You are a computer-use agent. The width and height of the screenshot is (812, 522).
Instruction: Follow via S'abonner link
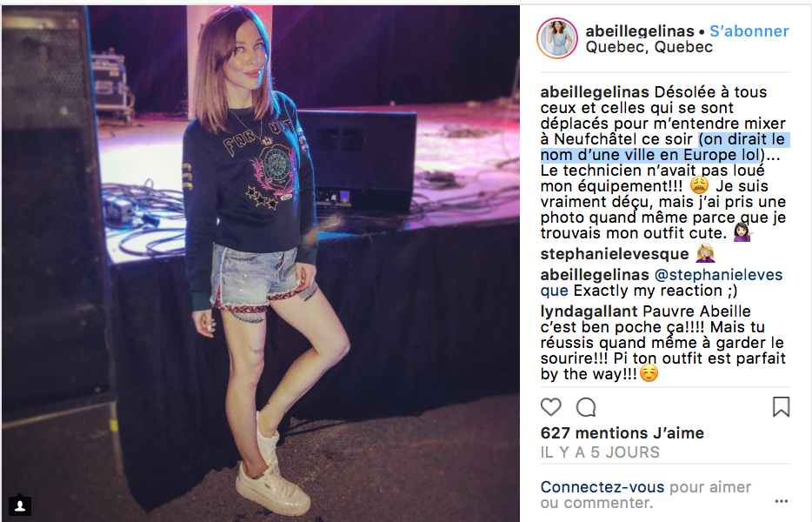[x=749, y=31]
